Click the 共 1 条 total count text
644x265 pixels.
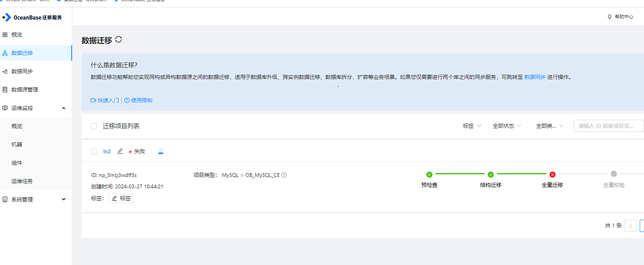pos(613,225)
